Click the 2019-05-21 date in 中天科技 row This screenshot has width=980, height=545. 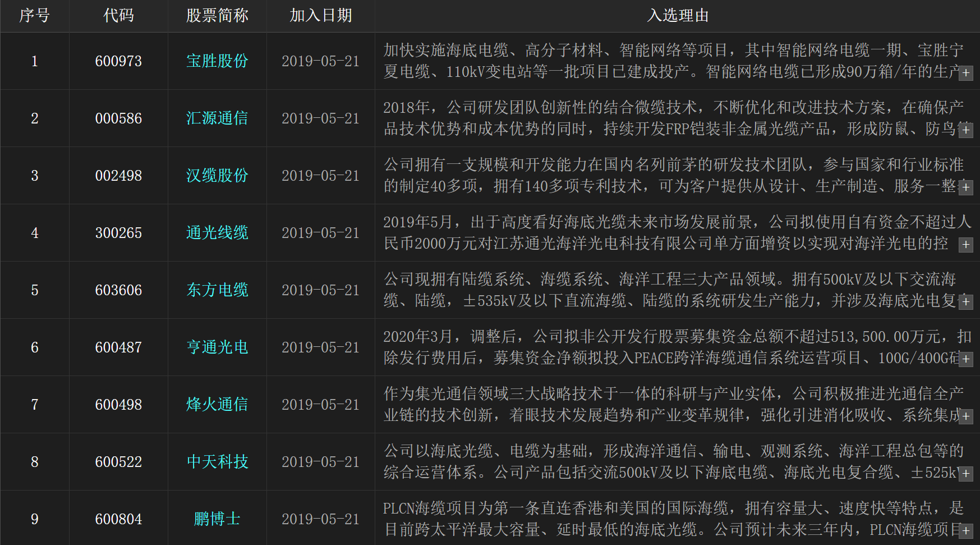click(x=320, y=462)
